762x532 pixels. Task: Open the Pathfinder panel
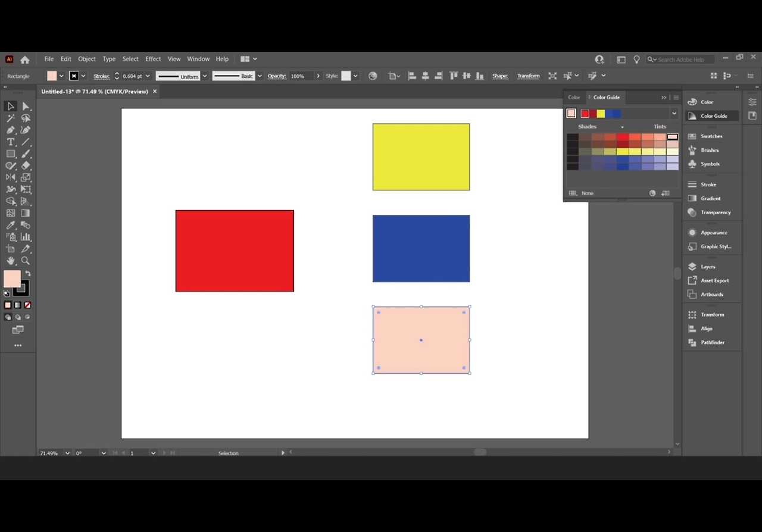click(x=712, y=343)
